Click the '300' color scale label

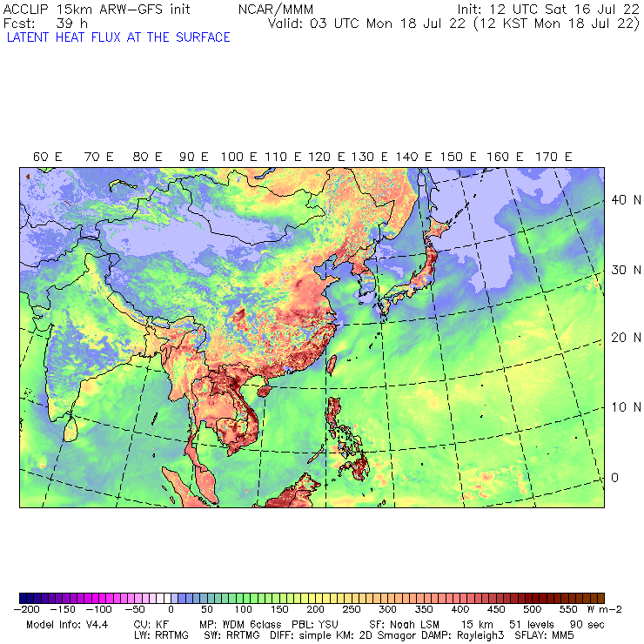coord(387,609)
